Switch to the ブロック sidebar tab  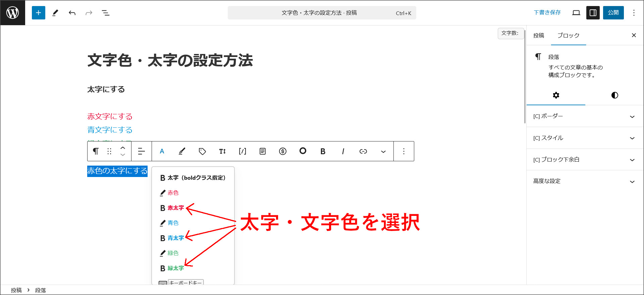568,36
